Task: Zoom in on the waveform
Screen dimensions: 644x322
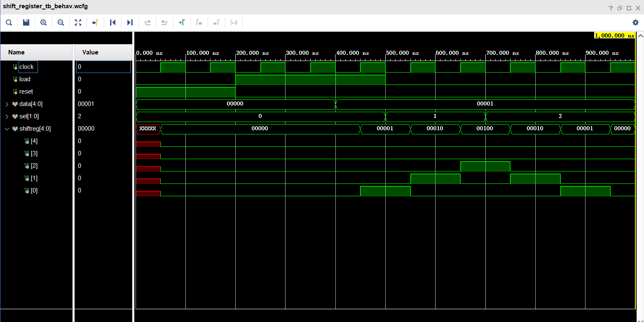Action: coord(43,23)
